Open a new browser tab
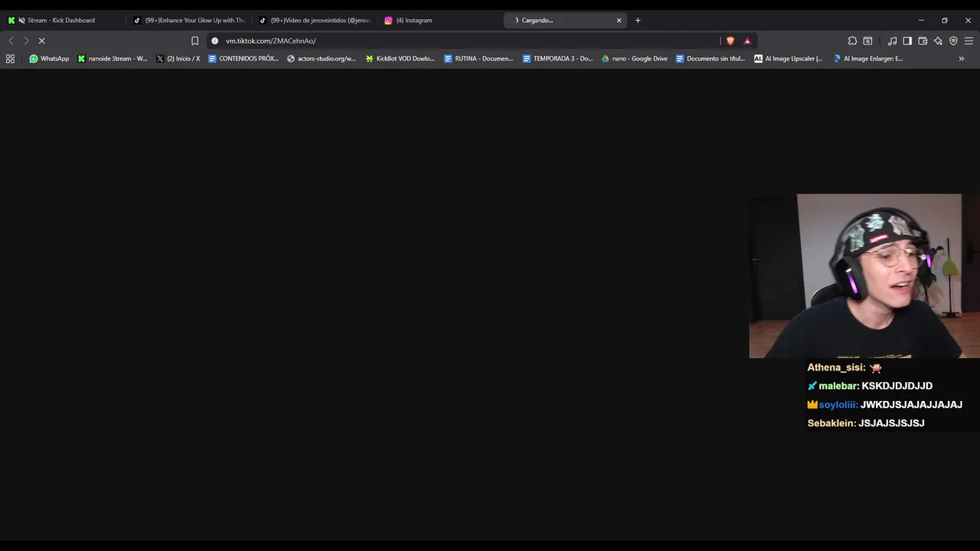This screenshot has width=980, height=551. coord(638,20)
